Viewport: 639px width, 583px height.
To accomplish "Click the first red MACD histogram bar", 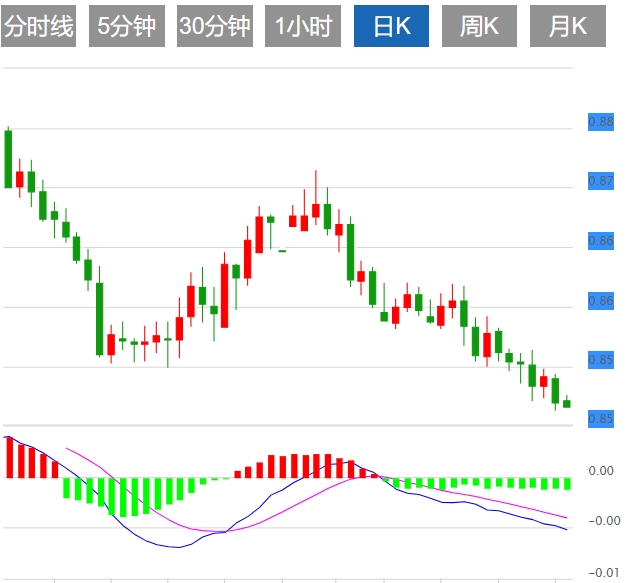I will (10, 457).
